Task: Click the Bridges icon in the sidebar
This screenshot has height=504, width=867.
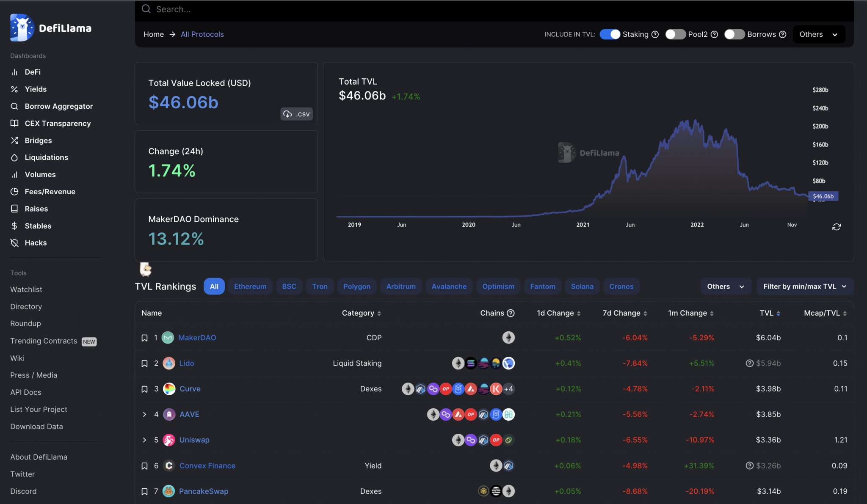Action: click(14, 140)
